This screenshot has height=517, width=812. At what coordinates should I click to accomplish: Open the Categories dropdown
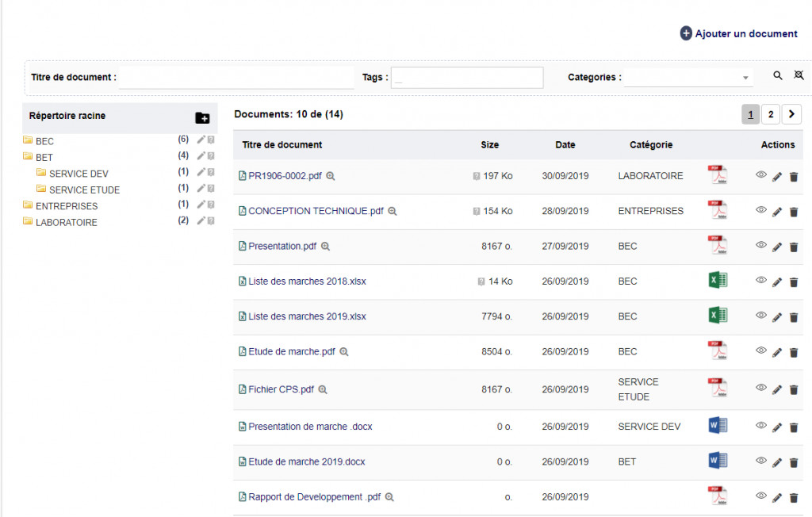pos(688,78)
